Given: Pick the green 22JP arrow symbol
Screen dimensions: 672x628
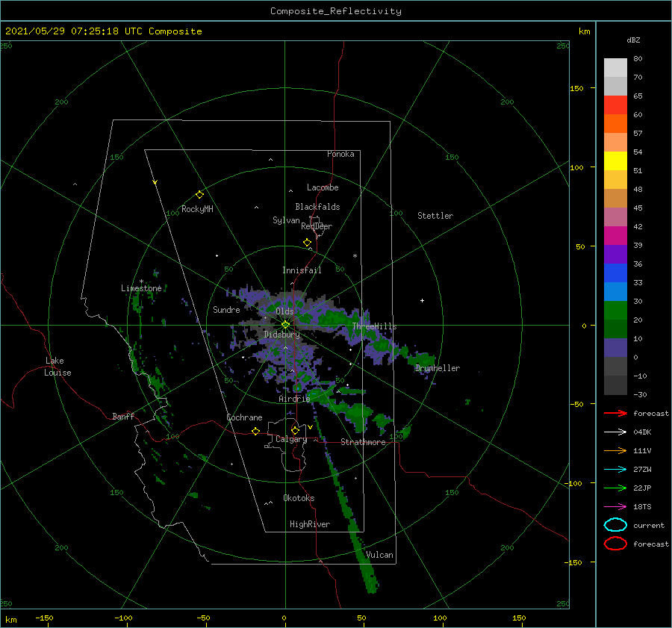Looking at the screenshot, I should [x=615, y=488].
